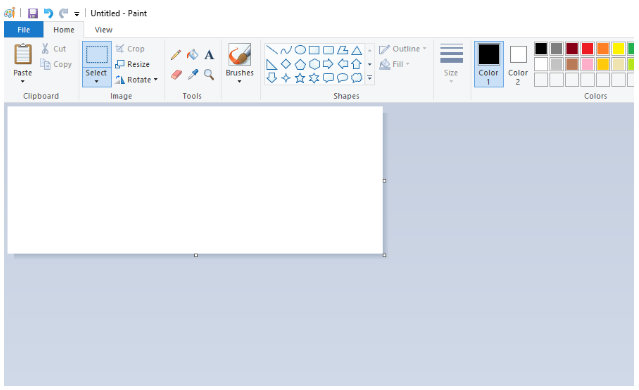
Task: Click the Resize button
Action: (132, 64)
